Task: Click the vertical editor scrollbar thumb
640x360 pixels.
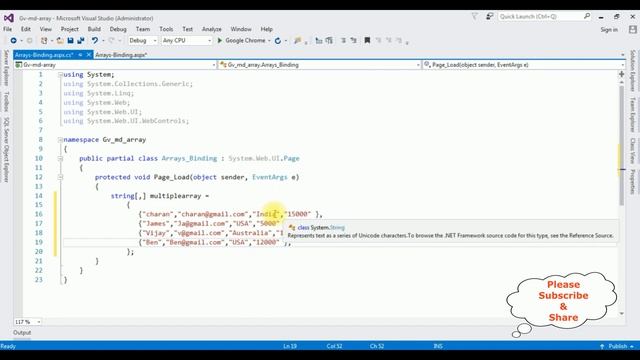Action: click(622, 145)
